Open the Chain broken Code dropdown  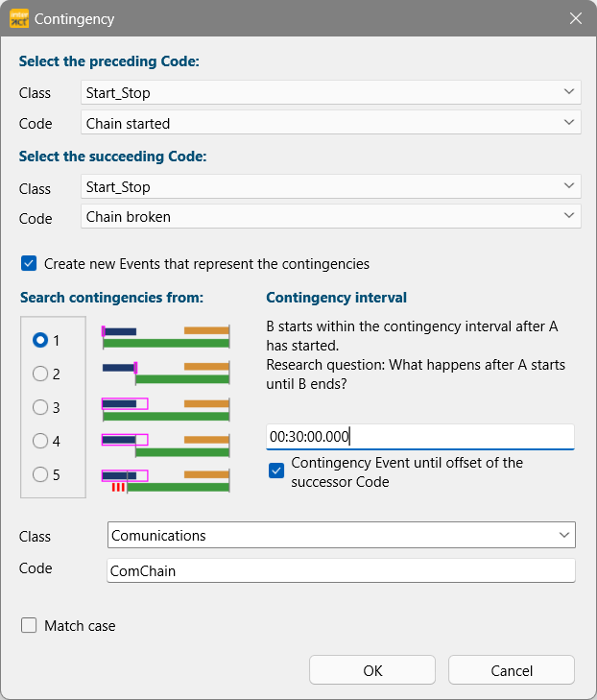[x=330, y=216]
